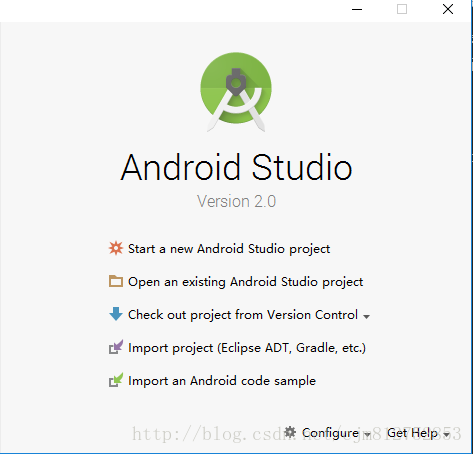Click the purple arrow Import project icon
This screenshot has height=454, width=473.
[x=116, y=347]
